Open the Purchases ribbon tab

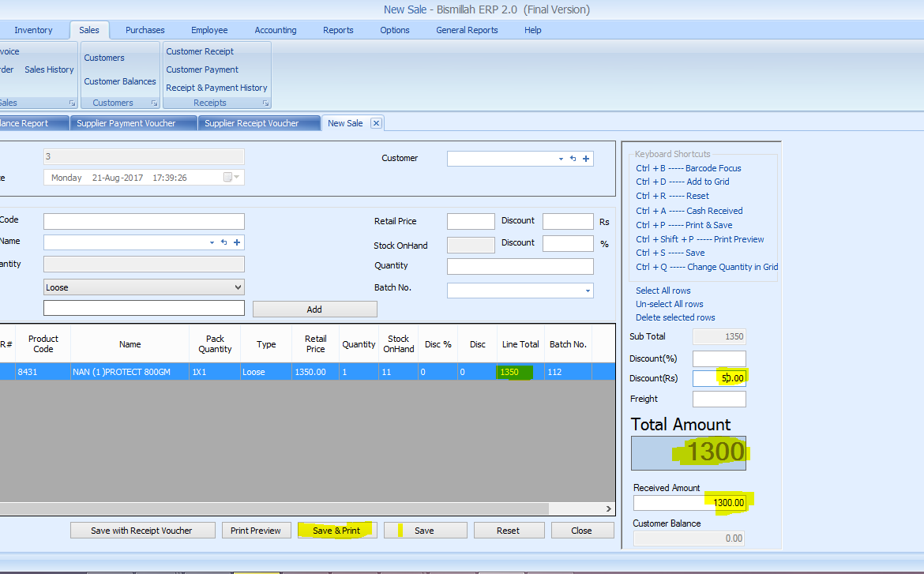[x=145, y=30]
